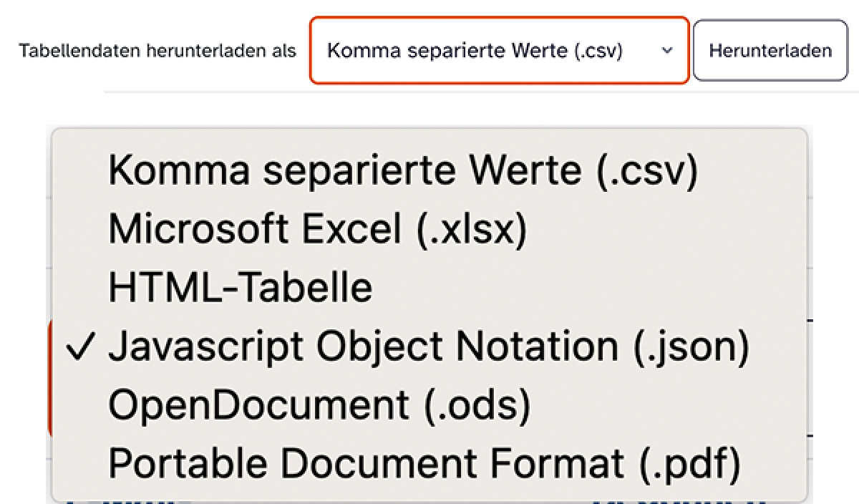Switch the download format to PDF
This screenshot has height=504, width=859.
(x=424, y=464)
